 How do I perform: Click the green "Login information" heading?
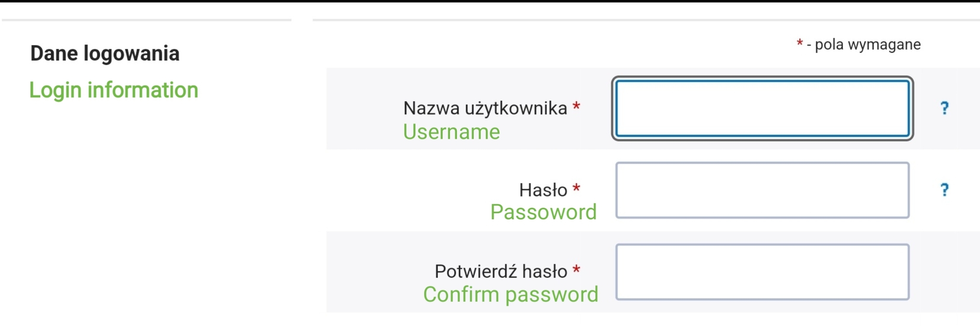coord(114,90)
